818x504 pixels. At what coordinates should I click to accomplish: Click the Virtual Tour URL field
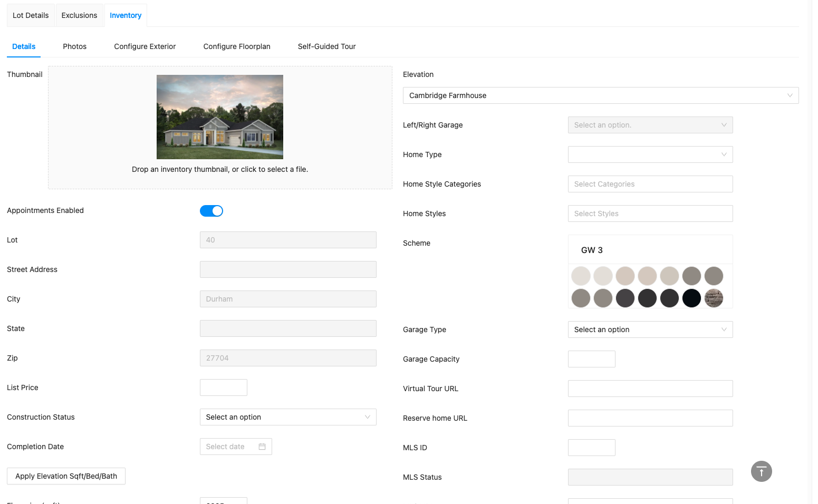tap(650, 389)
